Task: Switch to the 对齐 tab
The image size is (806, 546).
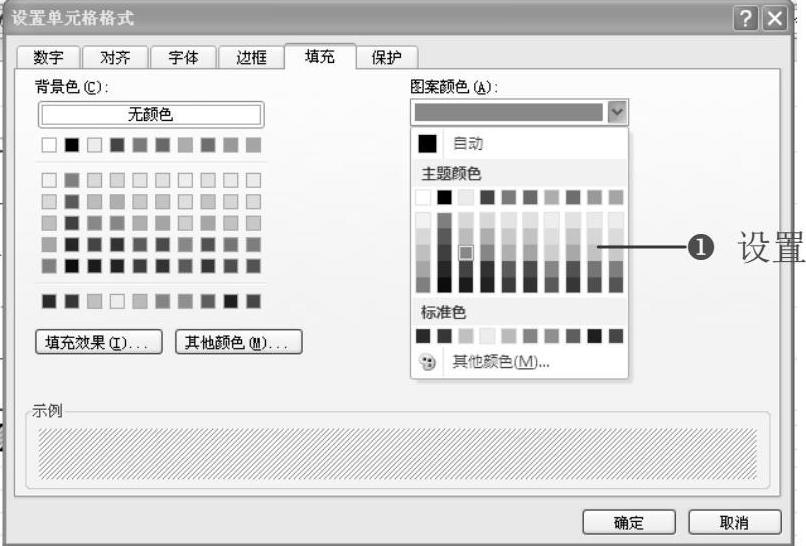Action: 115,57
